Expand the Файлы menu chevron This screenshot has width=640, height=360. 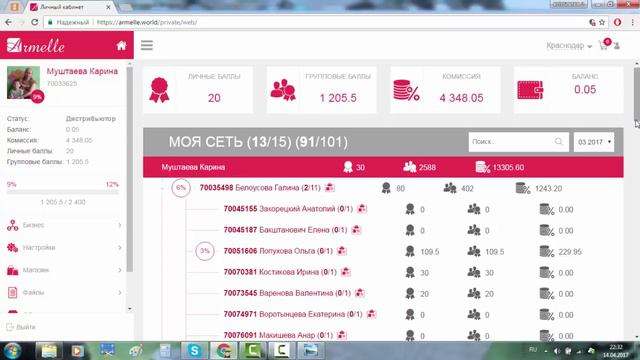pos(120,292)
